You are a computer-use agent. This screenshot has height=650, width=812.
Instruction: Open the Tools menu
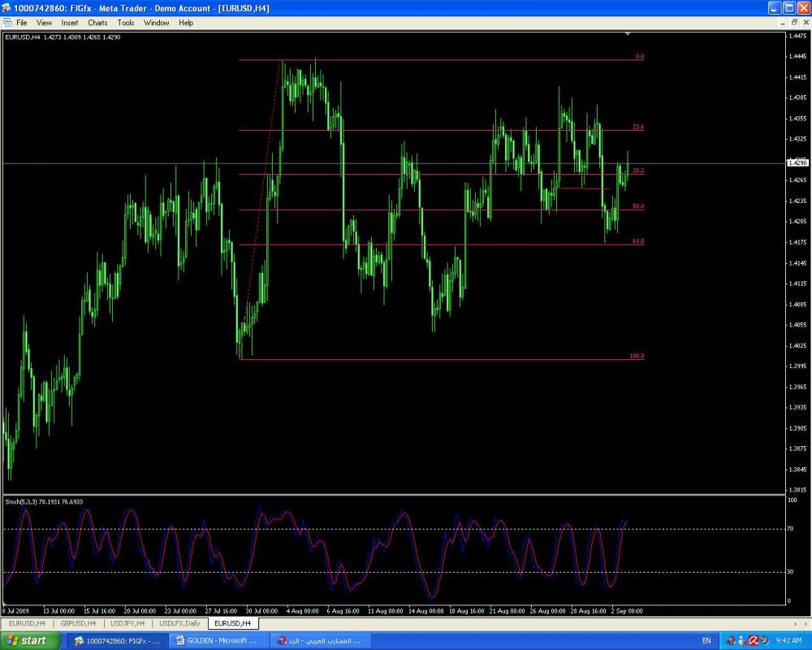tap(125, 23)
